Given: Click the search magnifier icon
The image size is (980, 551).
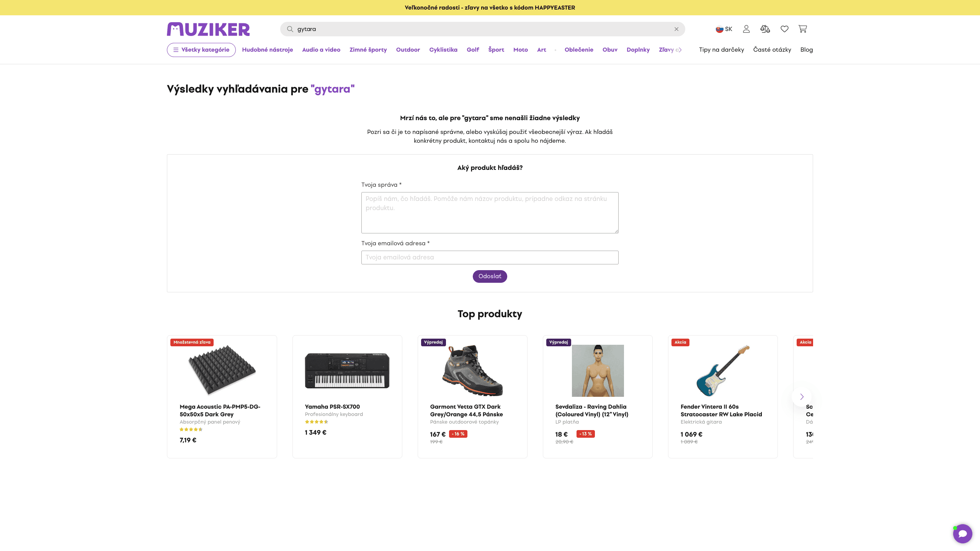Looking at the screenshot, I should 290,29.
